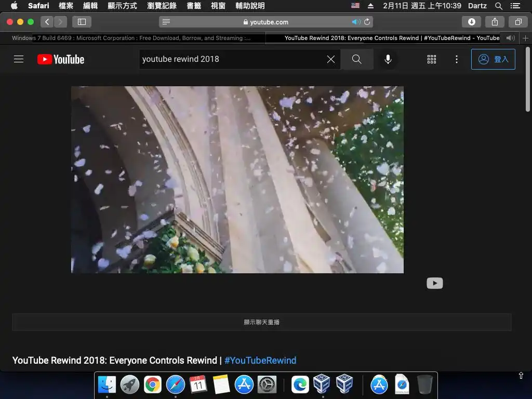The height and width of the screenshot is (399, 532).
Task: Open the YouTube guide hamburger menu
Action: (19, 59)
